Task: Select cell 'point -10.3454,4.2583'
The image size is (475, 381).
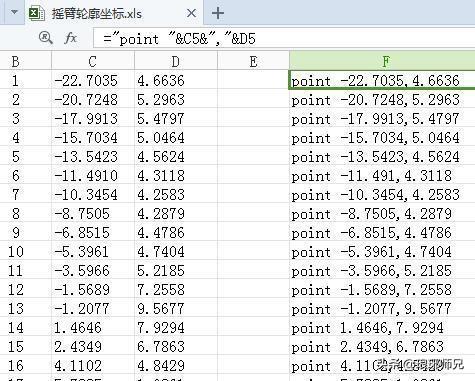Action: tap(382, 194)
